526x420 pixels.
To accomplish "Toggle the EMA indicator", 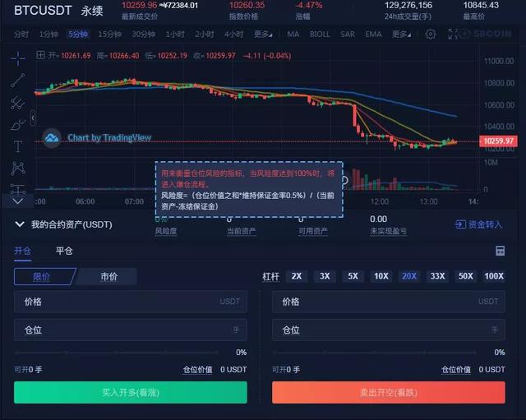I will (x=373, y=35).
